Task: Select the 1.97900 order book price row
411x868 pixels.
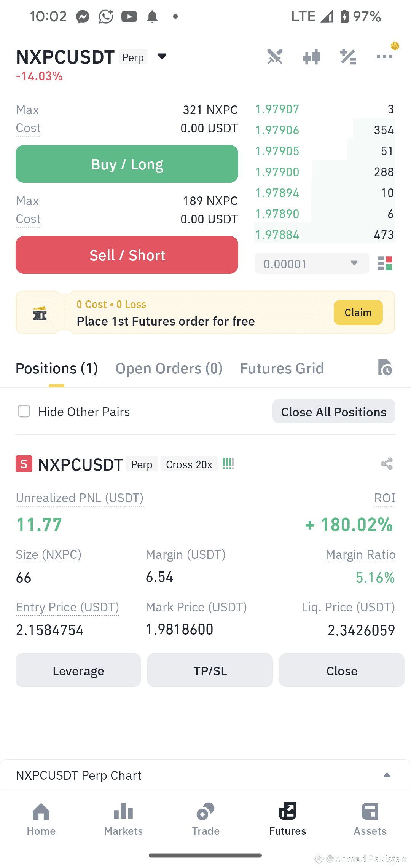Action: point(325,172)
